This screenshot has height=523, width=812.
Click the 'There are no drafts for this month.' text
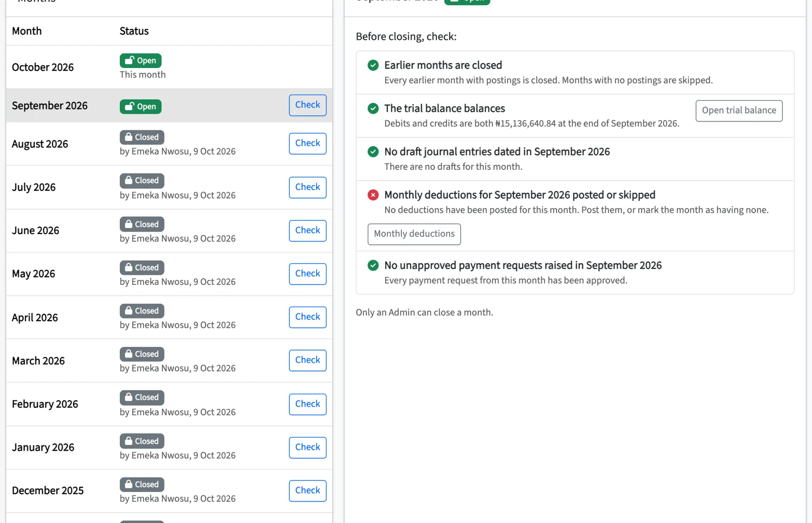tap(453, 167)
